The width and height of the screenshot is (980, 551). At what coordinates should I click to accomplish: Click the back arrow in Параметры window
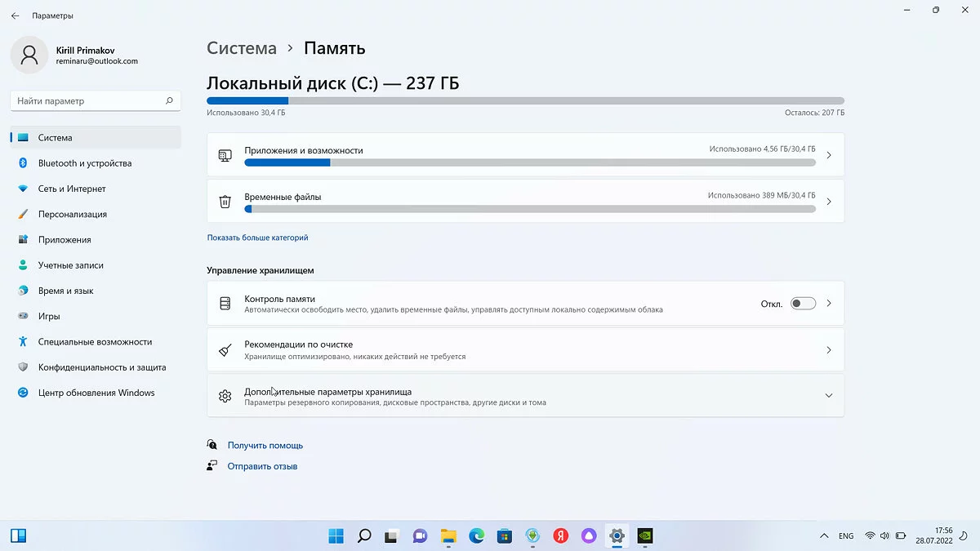pos(15,16)
